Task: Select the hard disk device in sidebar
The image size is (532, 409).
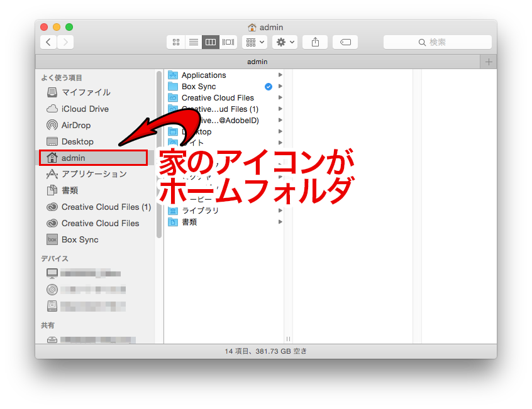Action: (86, 306)
